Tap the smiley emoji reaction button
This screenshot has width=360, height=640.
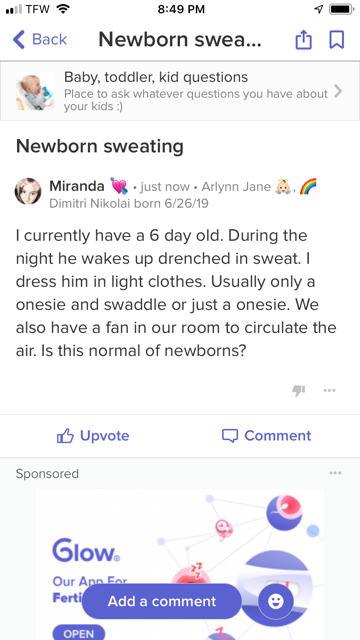(x=276, y=601)
